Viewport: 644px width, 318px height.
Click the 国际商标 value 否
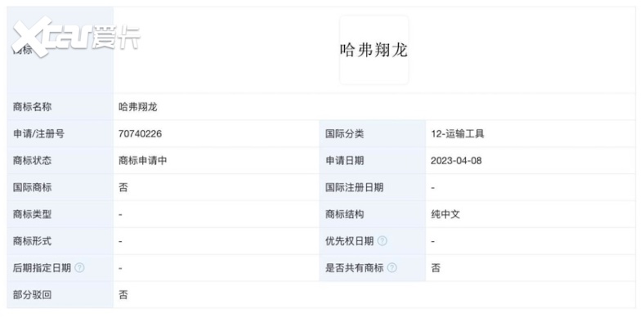[x=123, y=188]
